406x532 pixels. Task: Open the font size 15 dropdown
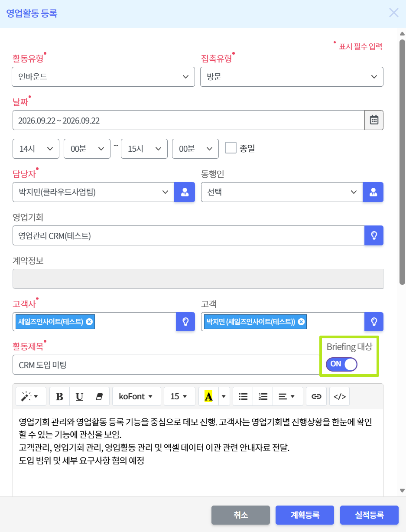(x=179, y=396)
